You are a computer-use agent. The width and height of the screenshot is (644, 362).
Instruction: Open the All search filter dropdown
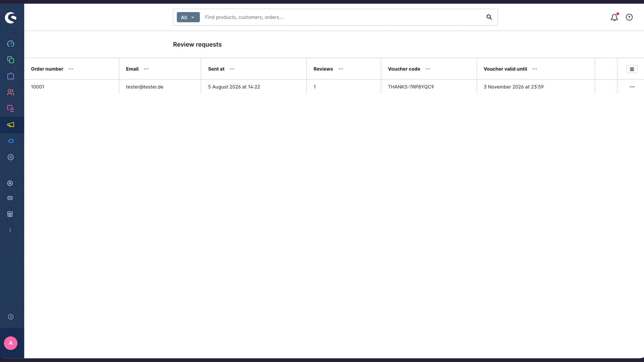(188, 17)
